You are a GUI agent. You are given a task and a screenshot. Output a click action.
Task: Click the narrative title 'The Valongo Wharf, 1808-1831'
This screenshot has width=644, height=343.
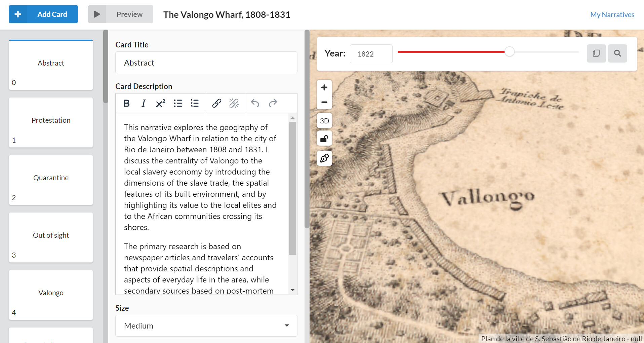point(227,14)
